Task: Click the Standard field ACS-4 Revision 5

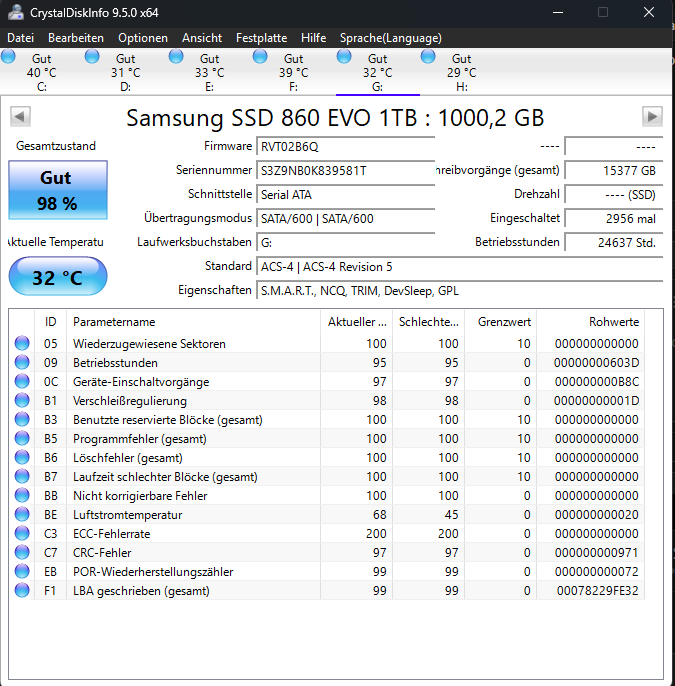Action: tap(460, 267)
